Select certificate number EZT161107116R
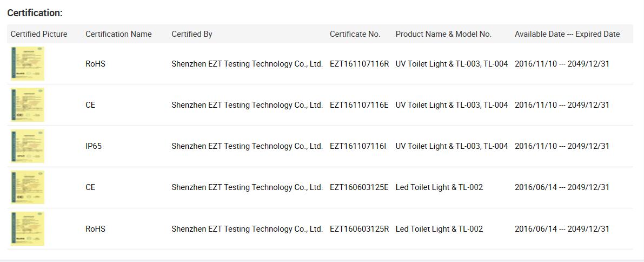Image resolution: width=644 pixels, height=262 pixels. 359,64
